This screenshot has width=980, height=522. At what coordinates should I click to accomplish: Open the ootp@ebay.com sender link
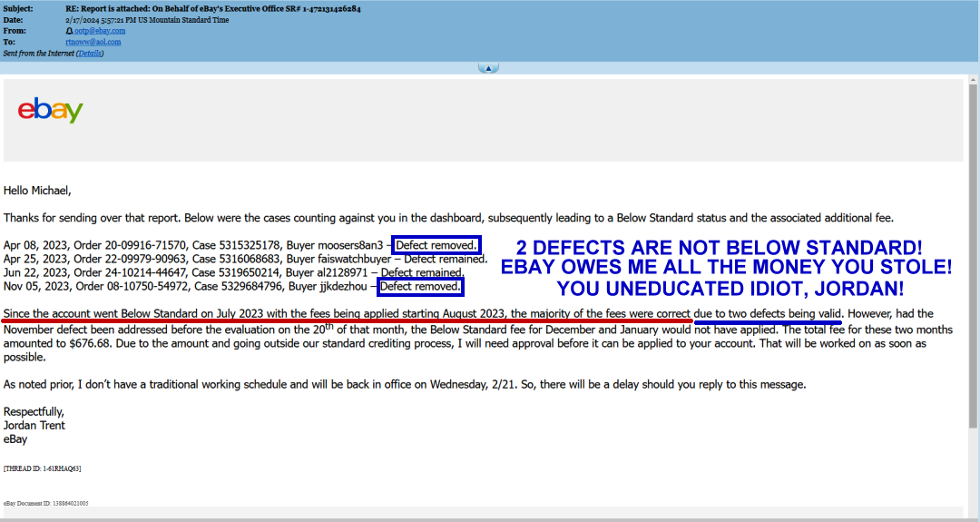(100, 31)
